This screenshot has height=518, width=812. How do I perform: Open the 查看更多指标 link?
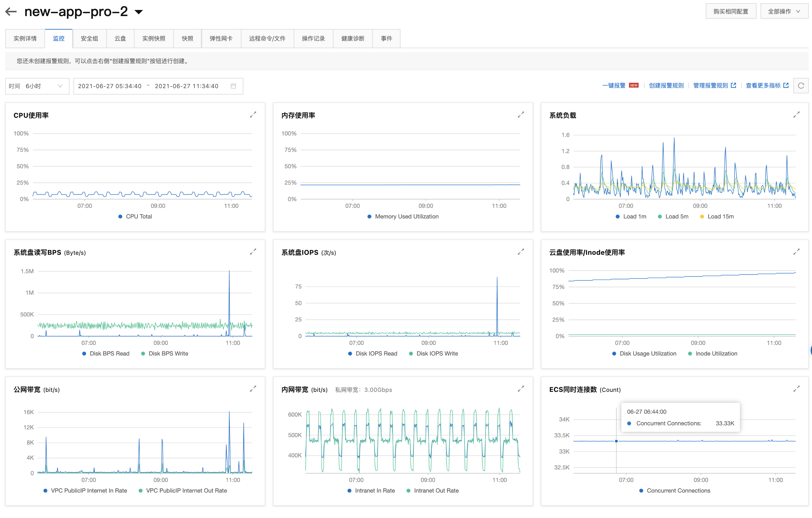pos(763,86)
